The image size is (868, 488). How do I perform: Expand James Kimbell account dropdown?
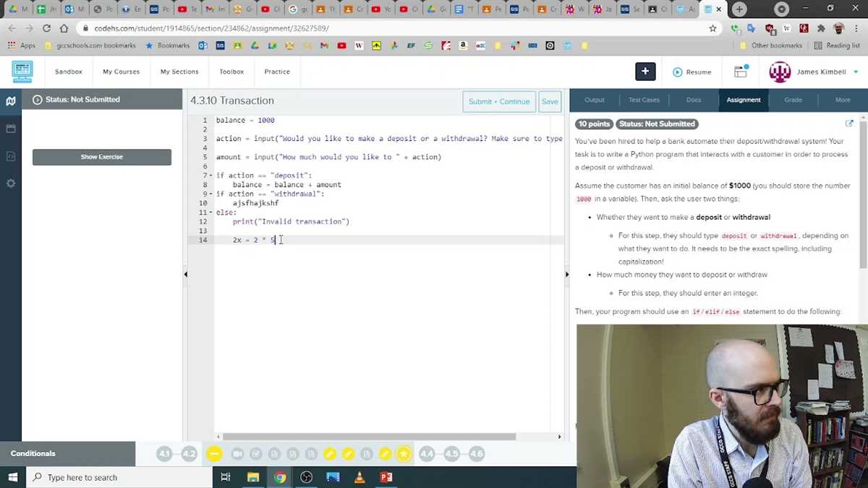click(856, 72)
